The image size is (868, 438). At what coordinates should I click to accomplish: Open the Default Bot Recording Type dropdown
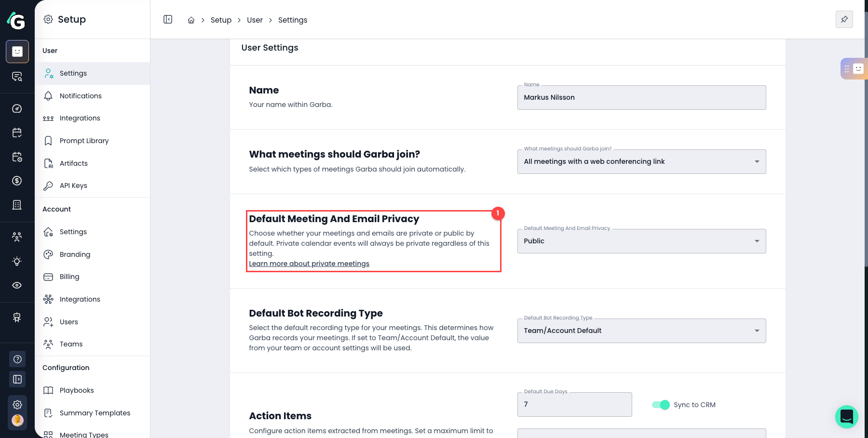click(641, 331)
